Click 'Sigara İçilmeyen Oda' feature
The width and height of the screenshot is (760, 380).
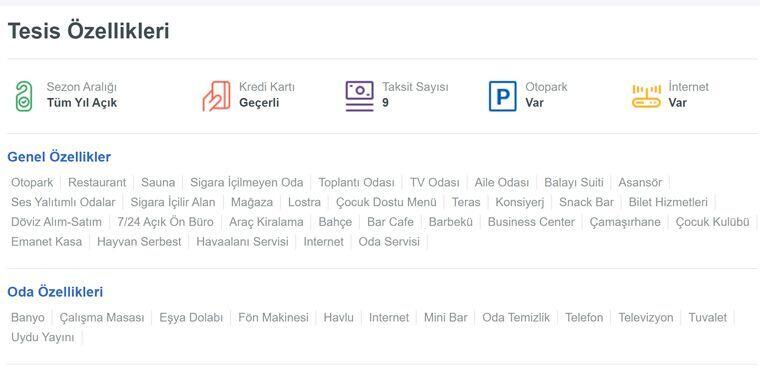click(247, 183)
